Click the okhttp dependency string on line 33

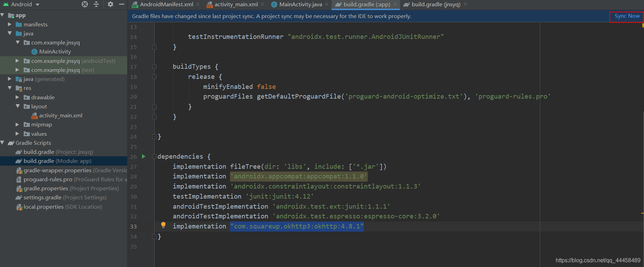point(297,226)
